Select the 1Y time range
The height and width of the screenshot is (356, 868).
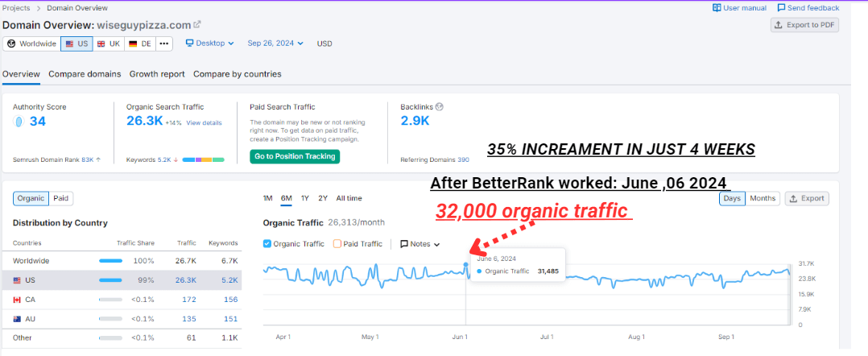point(305,198)
